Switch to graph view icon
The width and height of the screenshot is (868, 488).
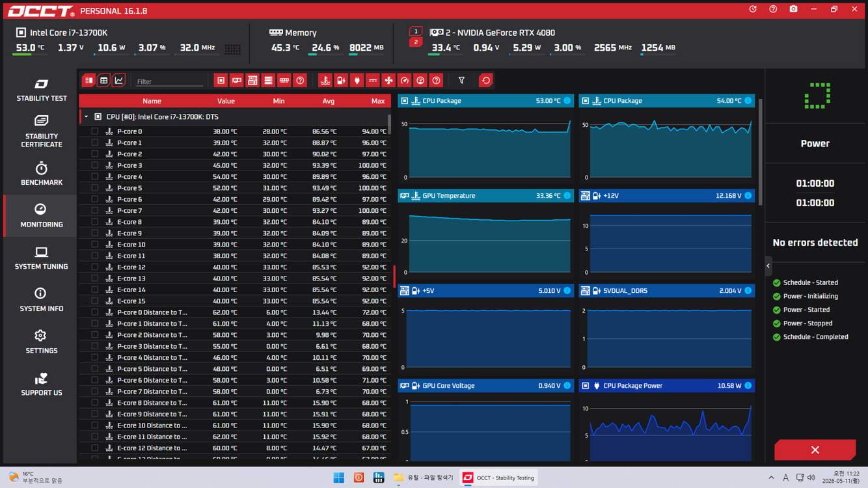pos(118,81)
